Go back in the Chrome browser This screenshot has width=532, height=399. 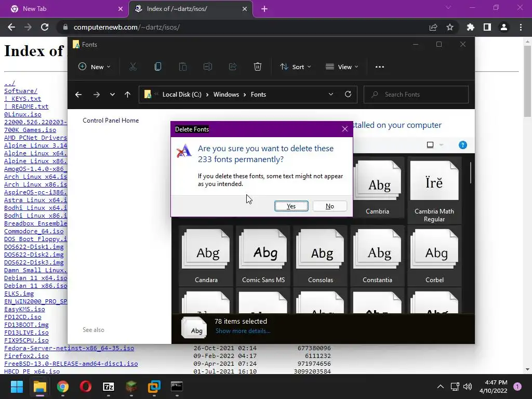click(11, 27)
